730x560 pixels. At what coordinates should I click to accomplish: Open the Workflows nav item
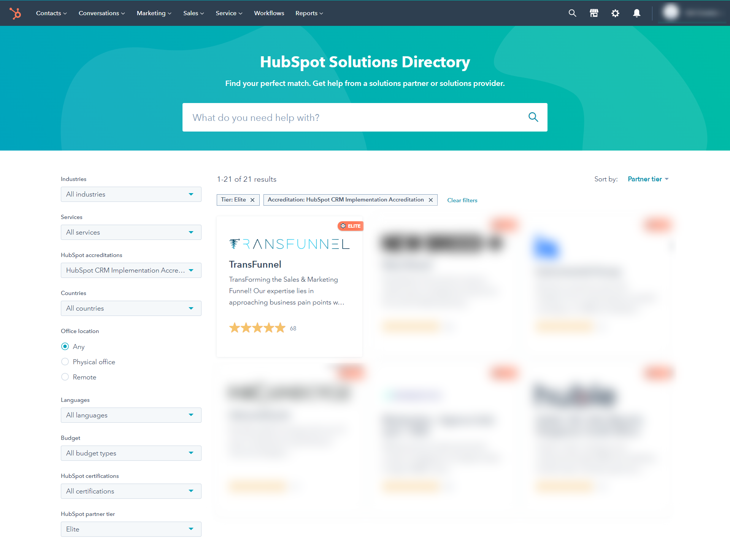coord(269,13)
